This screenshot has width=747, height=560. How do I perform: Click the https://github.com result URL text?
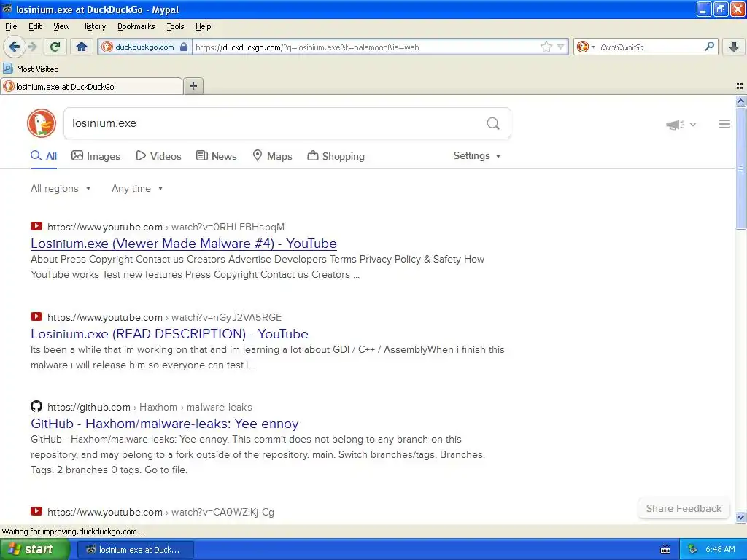point(89,407)
